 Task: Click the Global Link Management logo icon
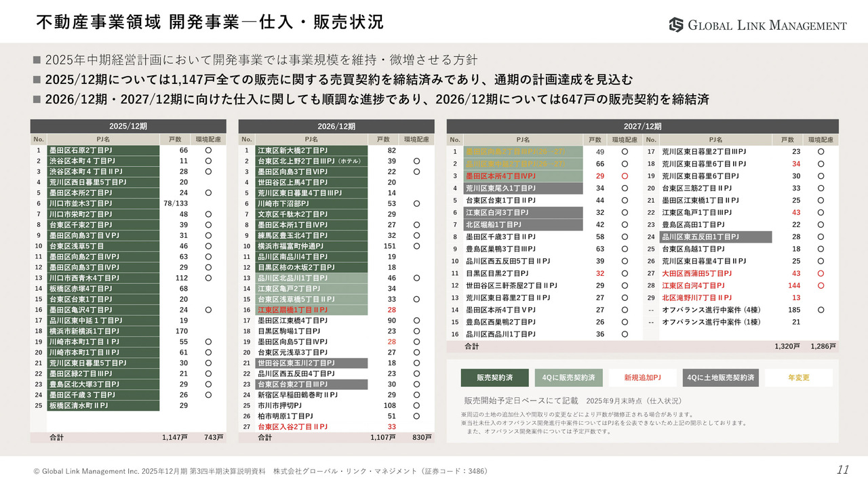tap(676, 25)
